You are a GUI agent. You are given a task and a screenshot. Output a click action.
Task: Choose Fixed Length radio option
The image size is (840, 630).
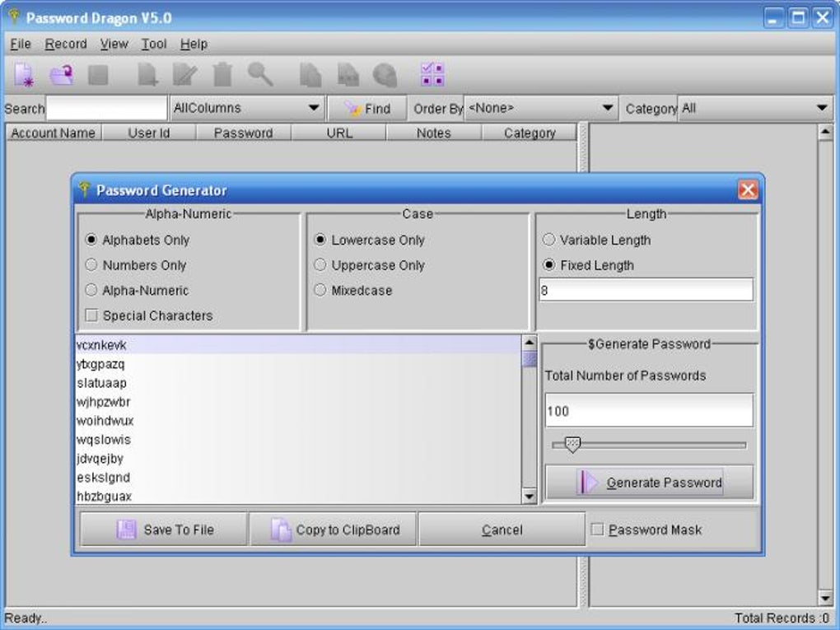(x=548, y=264)
